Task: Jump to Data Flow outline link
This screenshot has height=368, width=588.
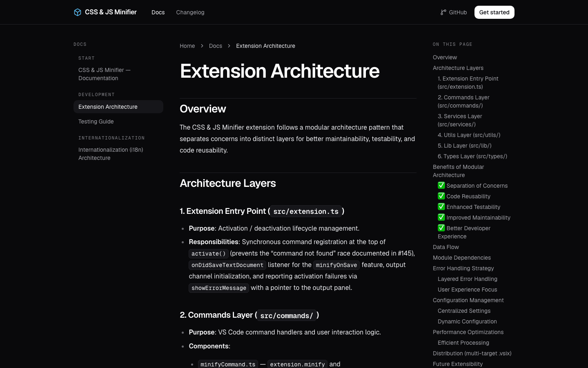Action: tap(446, 247)
